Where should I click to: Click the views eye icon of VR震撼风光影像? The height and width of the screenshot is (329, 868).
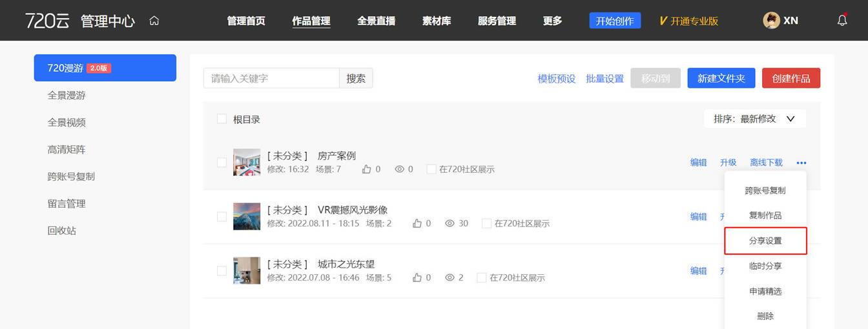tap(450, 223)
